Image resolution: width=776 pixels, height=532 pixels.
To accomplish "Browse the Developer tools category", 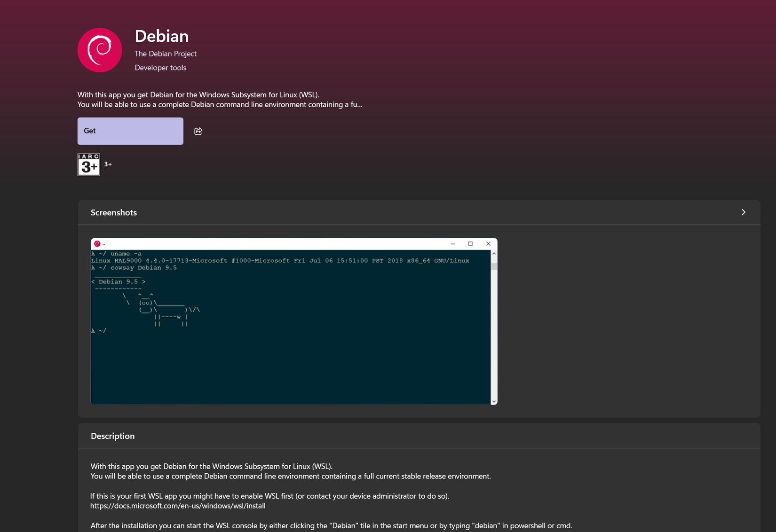I will click(x=160, y=68).
